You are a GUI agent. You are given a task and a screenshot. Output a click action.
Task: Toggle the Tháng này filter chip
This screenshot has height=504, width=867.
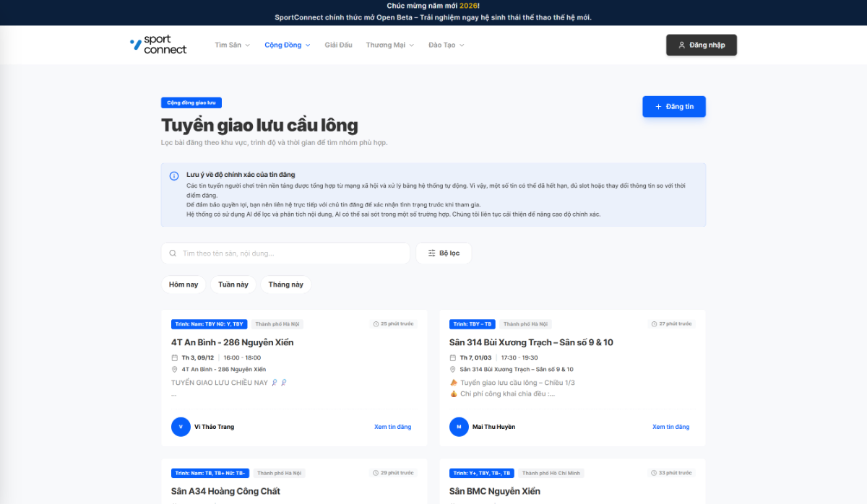coord(285,284)
